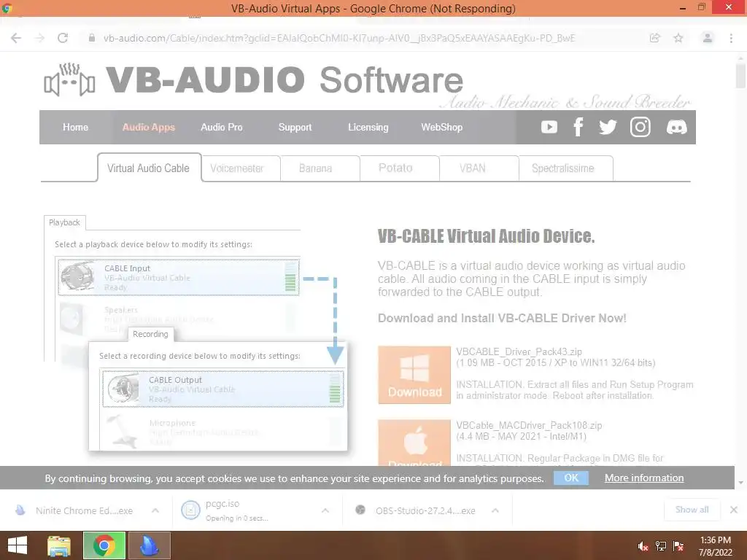Switch to the VBAN tab
This screenshot has height=560, width=747.
pos(479,168)
